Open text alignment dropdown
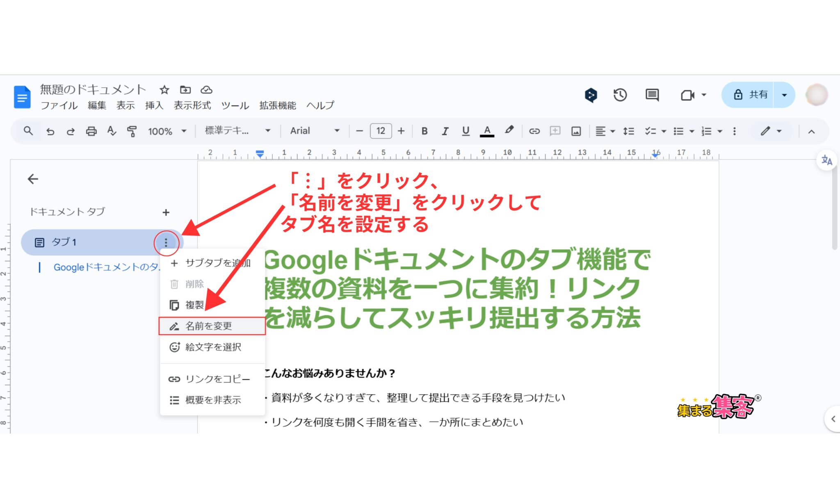840x504 pixels. (605, 131)
